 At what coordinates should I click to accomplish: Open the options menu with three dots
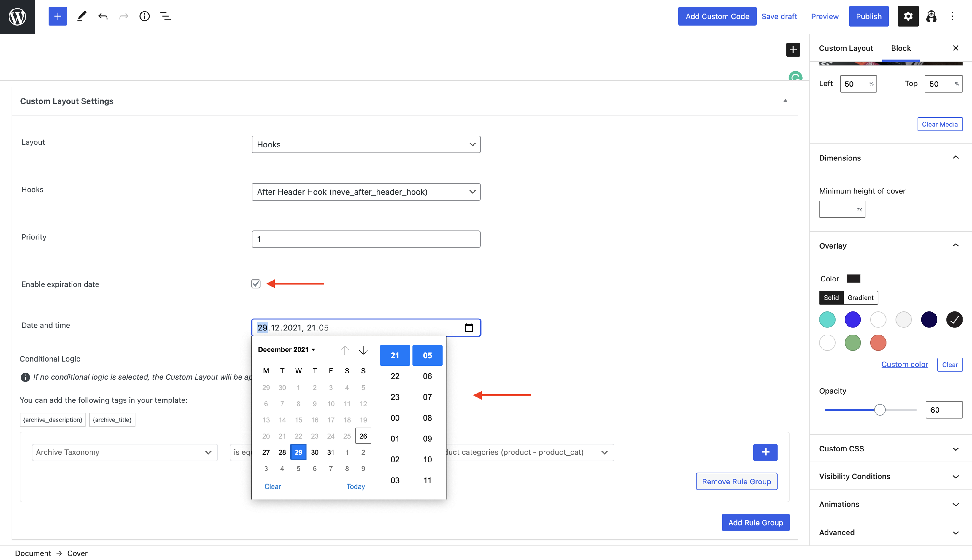tap(952, 16)
